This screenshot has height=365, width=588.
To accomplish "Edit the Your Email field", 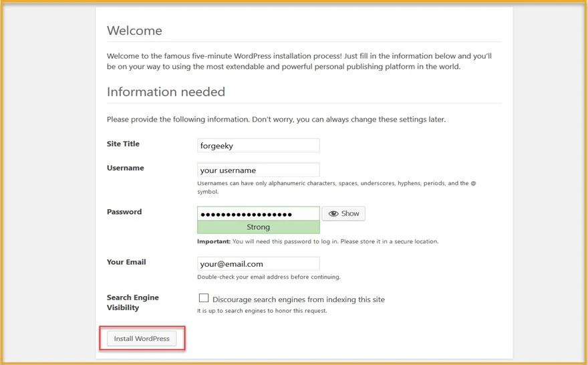I will tap(259, 263).
